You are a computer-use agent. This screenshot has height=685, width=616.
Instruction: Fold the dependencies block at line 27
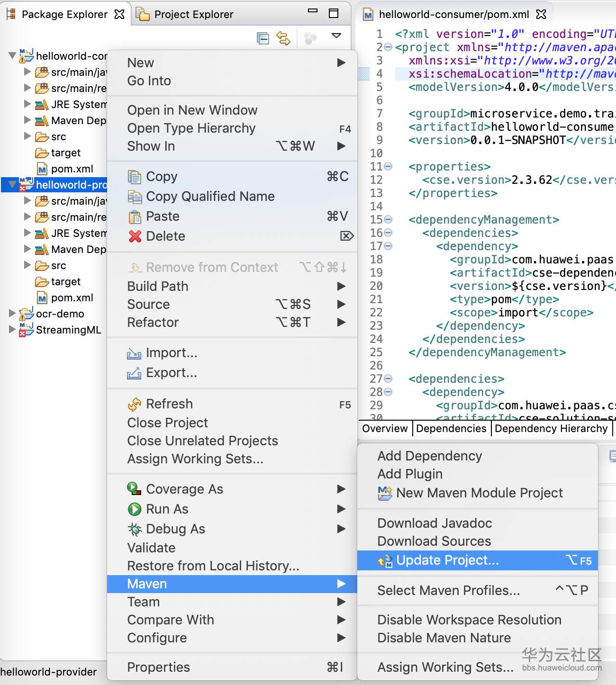point(388,379)
